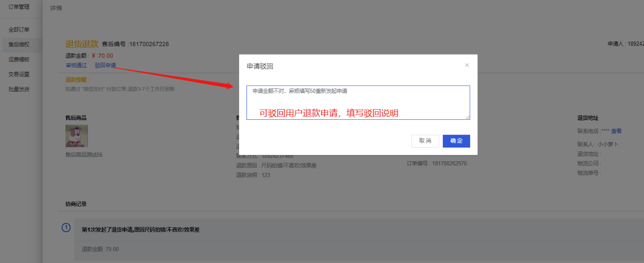644x263 pixels.
Task: Click the rejection reason text area
Action: pos(358,102)
